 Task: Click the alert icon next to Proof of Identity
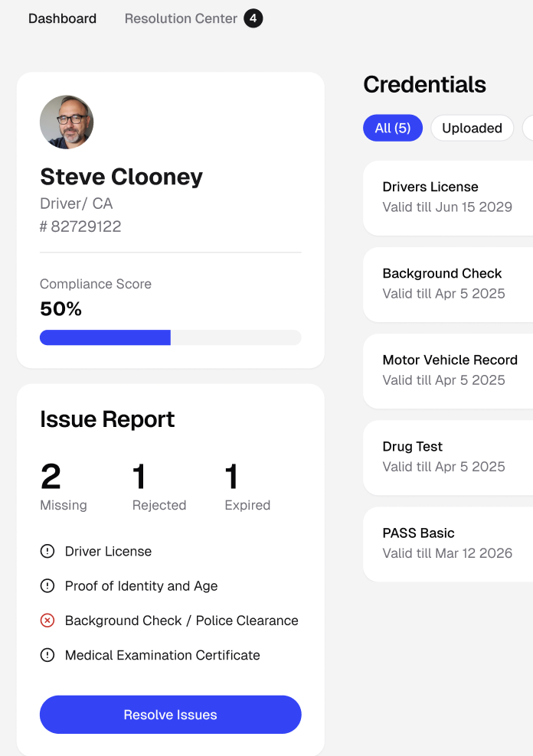[47, 586]
